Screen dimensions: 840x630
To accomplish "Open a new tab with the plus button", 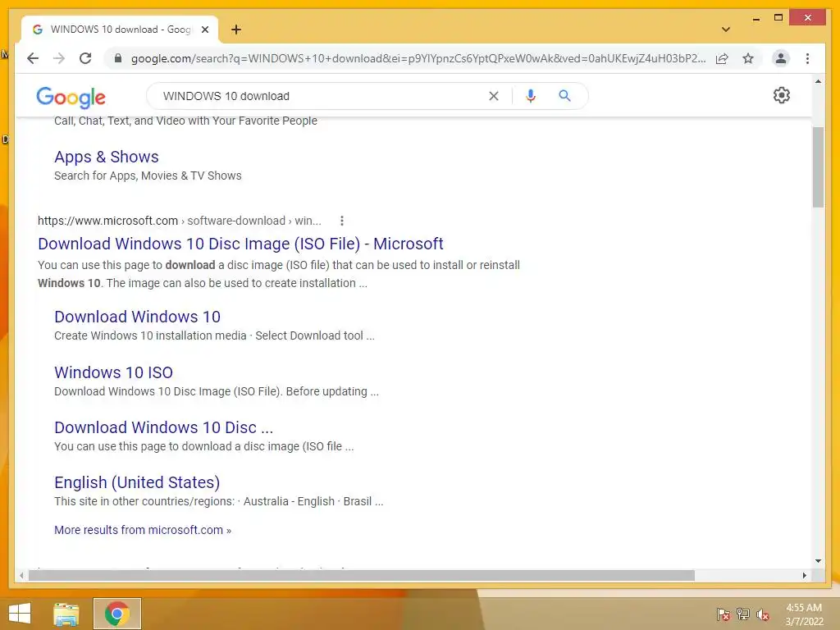I will click(236, 30).
